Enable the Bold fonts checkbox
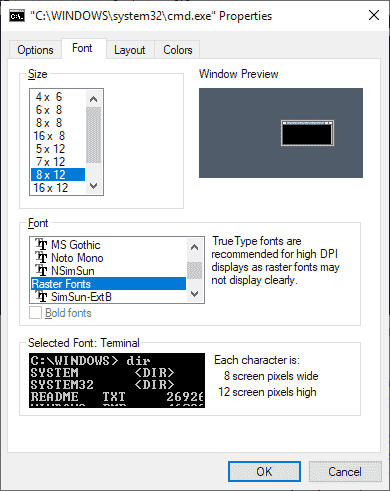 (35, 313)
